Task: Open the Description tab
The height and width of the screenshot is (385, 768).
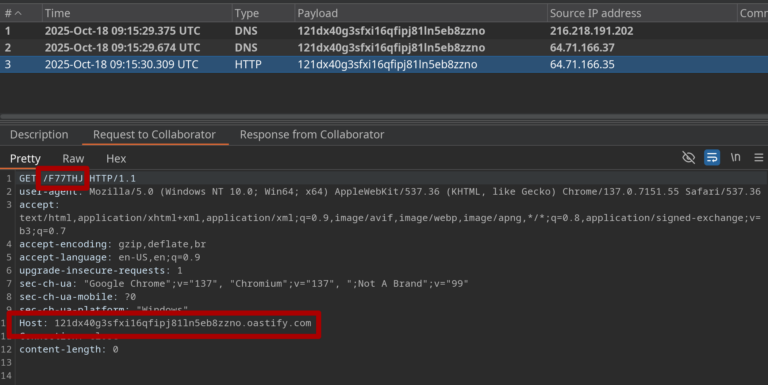Action: coord(39,135)
